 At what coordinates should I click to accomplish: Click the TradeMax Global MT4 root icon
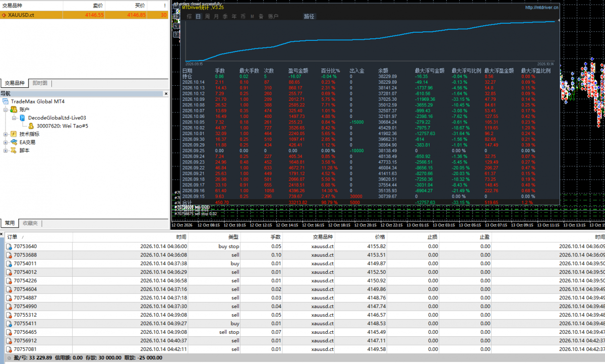(x=6, y=101)
